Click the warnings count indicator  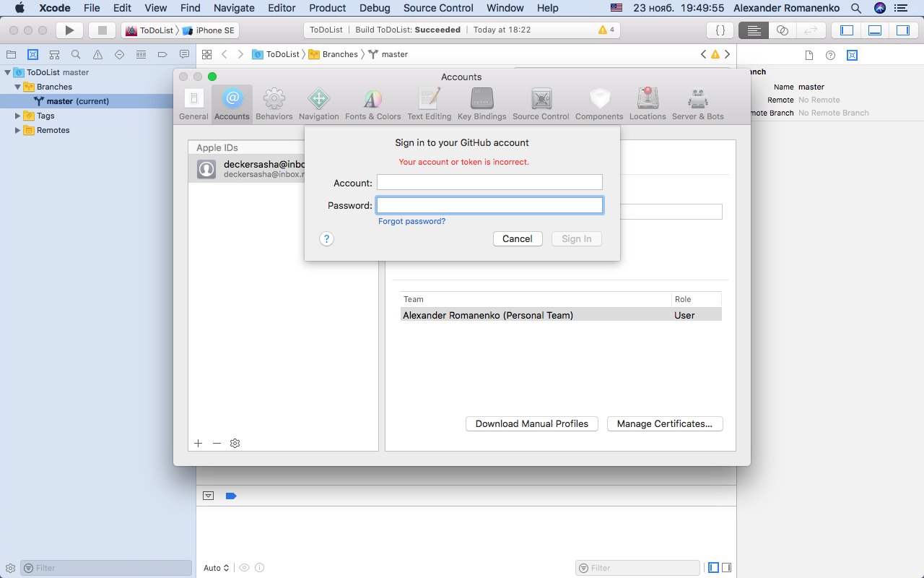[606, 30]
